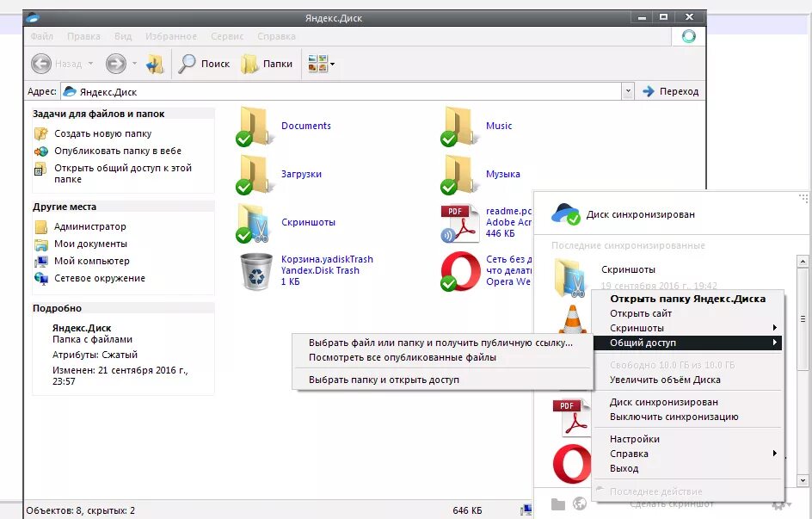The image size is (812, 519).
Task: Choose Открыть сайт in context menu
Action: (687, 313)
